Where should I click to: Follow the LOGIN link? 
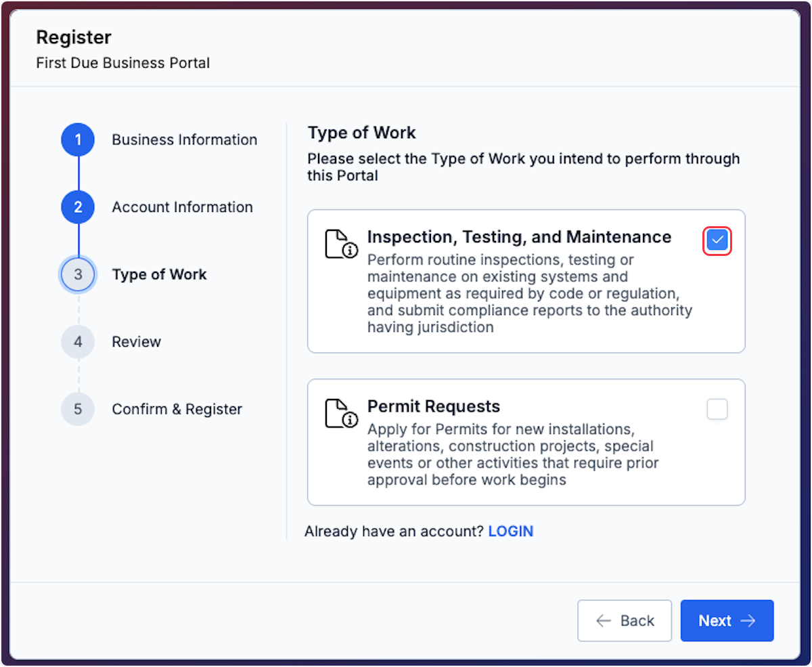click(x=511, y=532)
